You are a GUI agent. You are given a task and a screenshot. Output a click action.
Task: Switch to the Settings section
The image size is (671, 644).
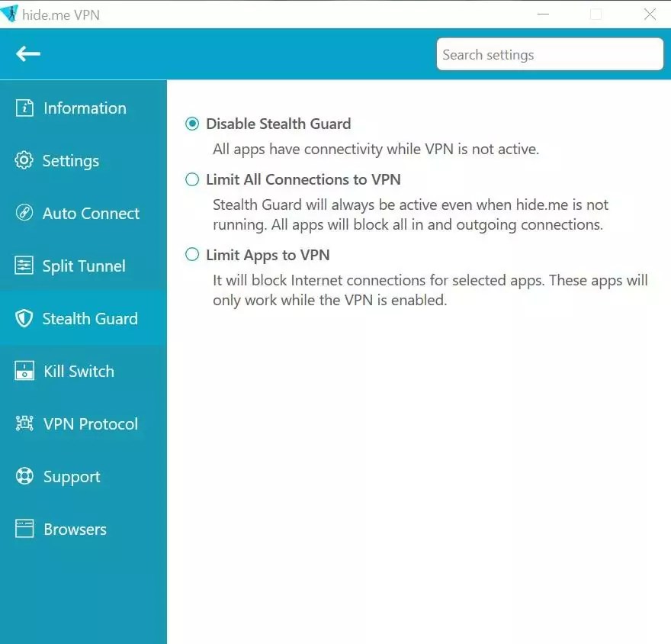[72, 160]
